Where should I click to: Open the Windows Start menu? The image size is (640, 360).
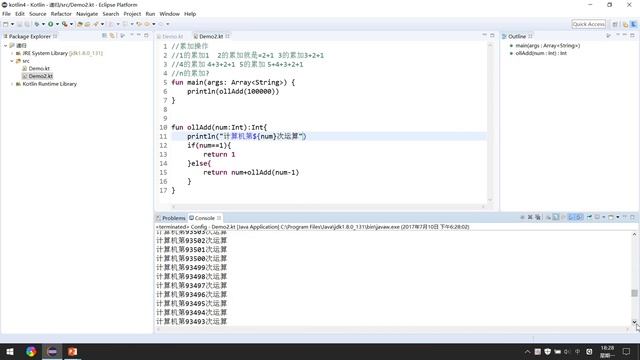click(10, 351)
